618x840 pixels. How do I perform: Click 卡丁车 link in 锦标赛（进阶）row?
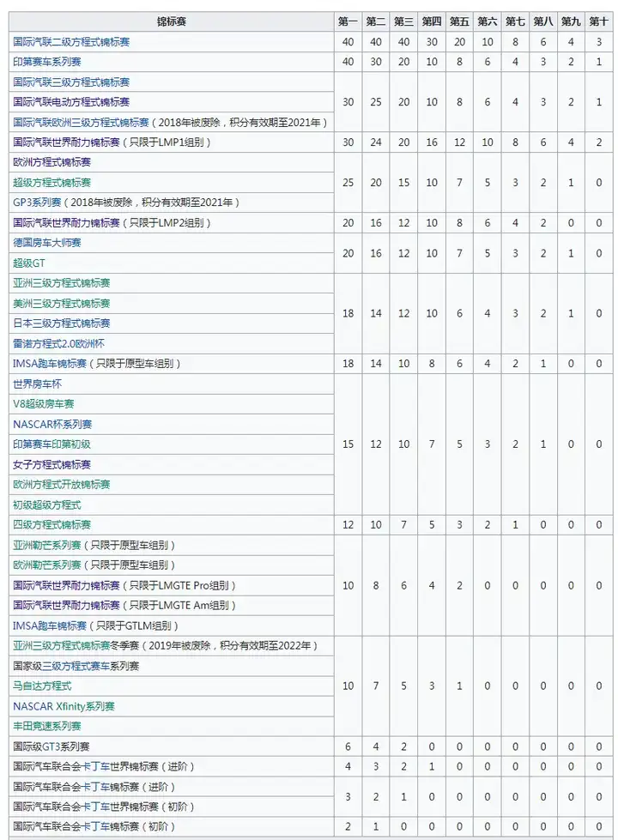[x=95, y=787]
